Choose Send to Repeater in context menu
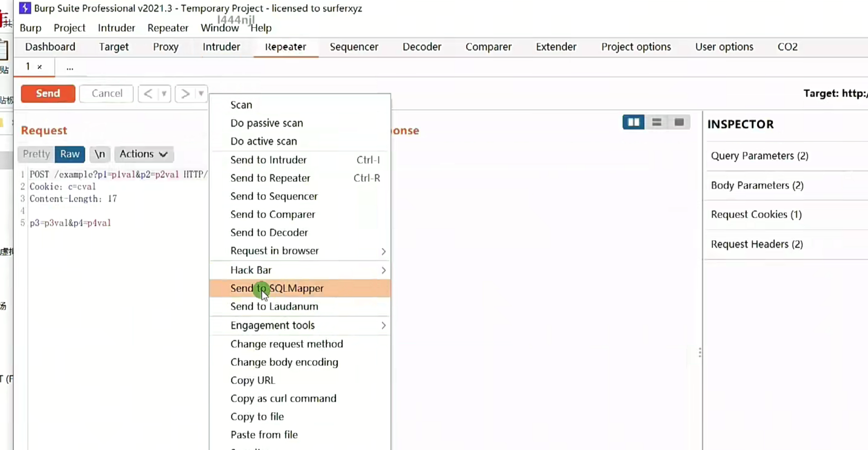 (300, 178)
